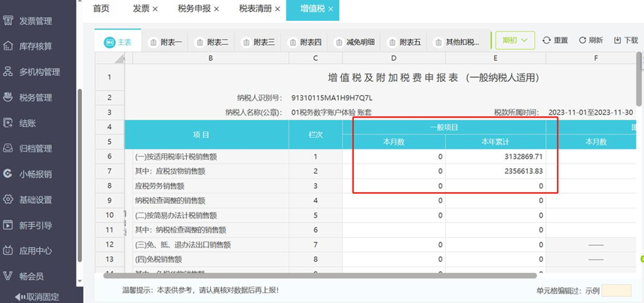The image size is (644, 303).
Task: Click the 栏次 column header
Action: [x=316, y=134]
